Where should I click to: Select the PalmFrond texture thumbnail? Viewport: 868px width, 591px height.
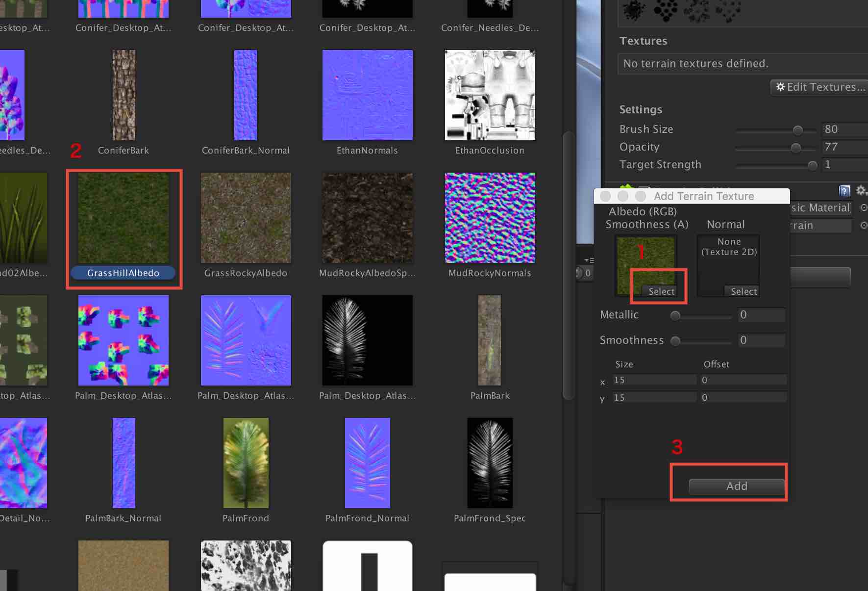click(x=246, y=463)
